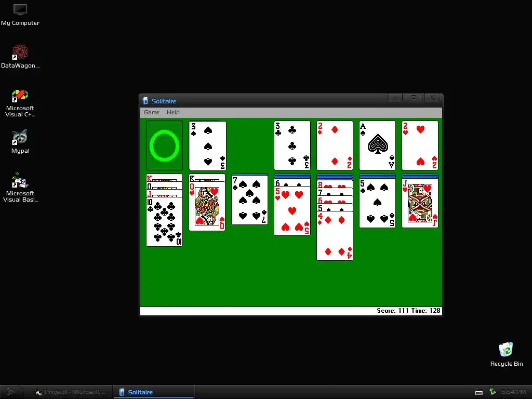Open the Game menu
Viewport: 532px width, 399px height.
(x=151, y=112)
